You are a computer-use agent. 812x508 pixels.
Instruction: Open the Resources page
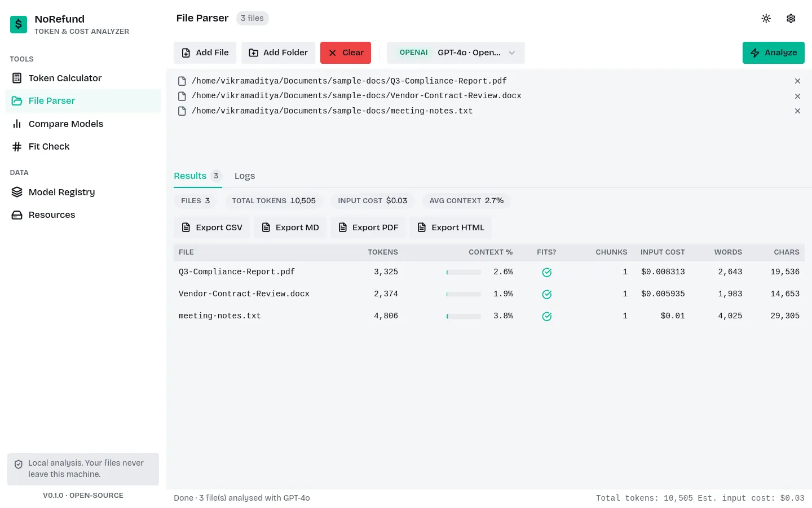83,214
